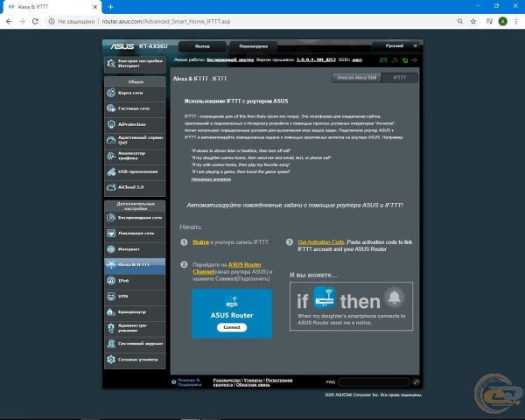525x420 pixels.
Task: Open the Регистрация продукта footer link
Action: [x=253, y=382]
